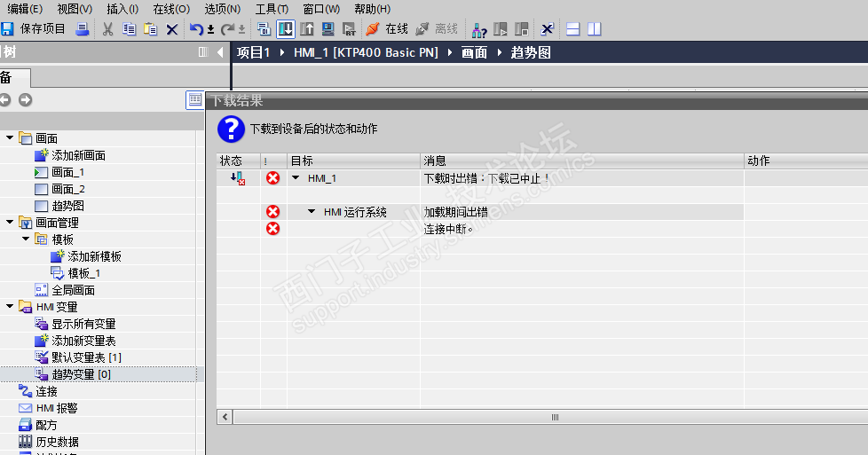Collapse the HMI 运行系统 row

312,211
